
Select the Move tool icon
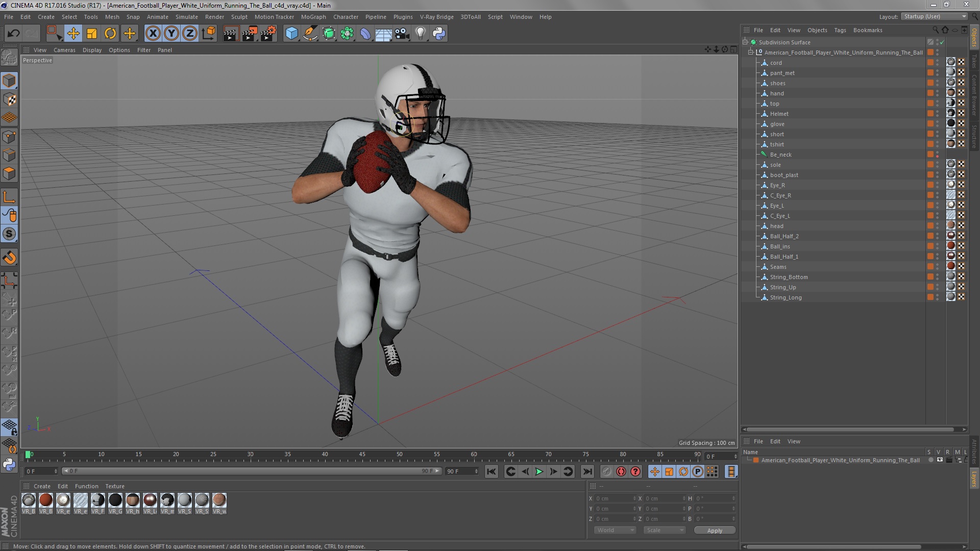pyautogui.click(x=73, y=34)
